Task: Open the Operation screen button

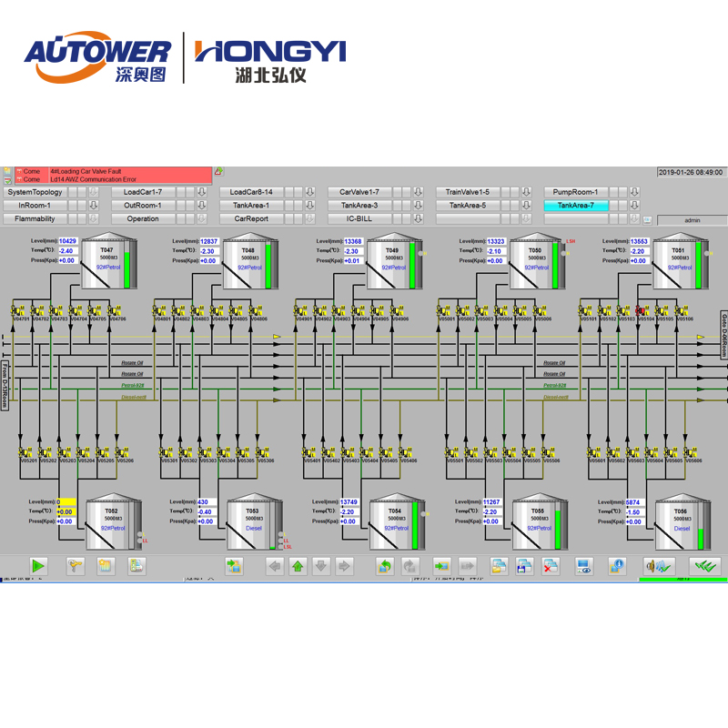Action: (143, 218)
